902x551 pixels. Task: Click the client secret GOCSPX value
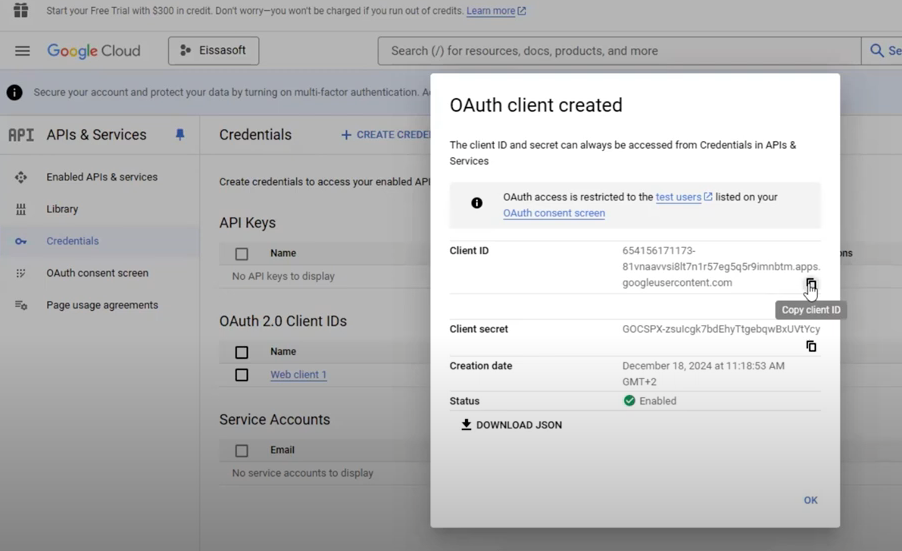click(721, 329)
